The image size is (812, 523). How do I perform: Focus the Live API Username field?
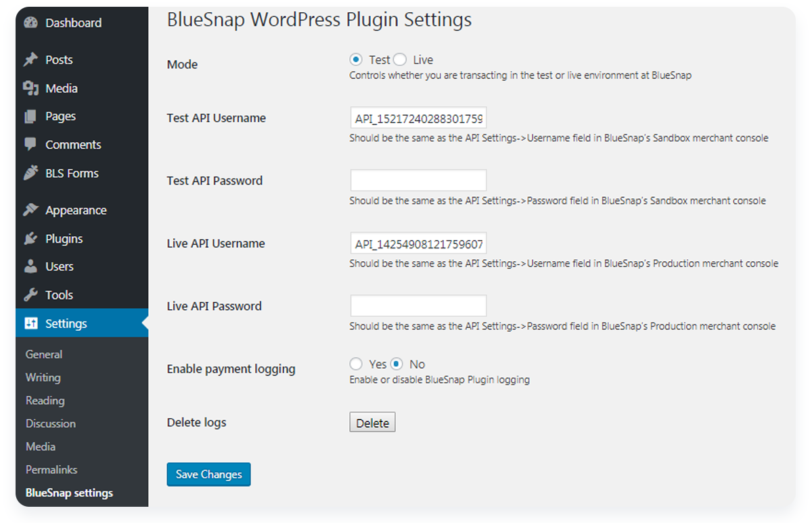point(418,244)
